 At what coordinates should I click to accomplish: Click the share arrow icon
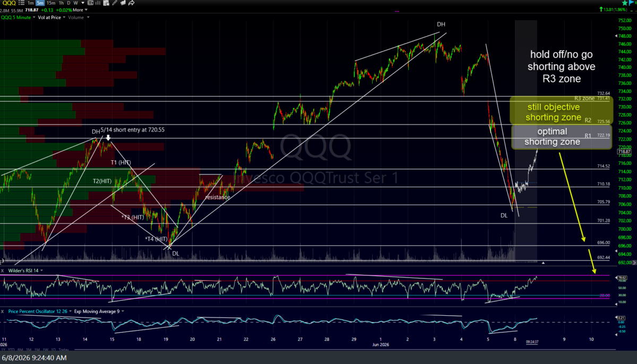[131, 3]
